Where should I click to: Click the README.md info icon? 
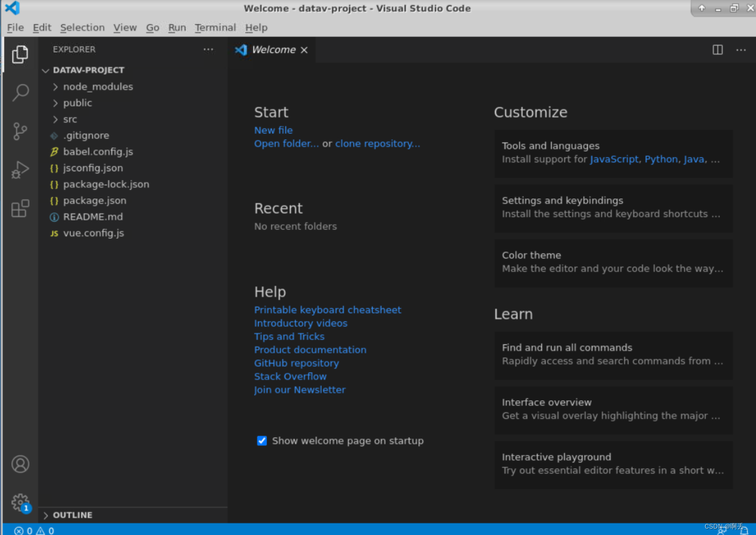54,217
